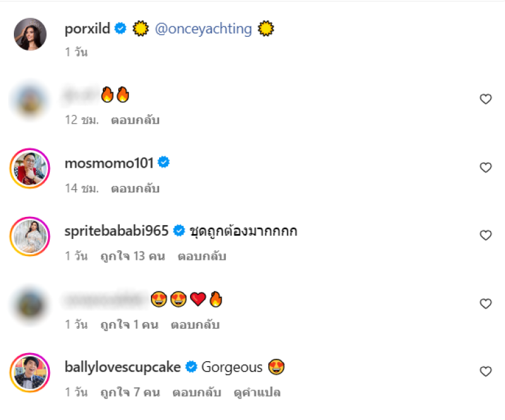Viewport: 505px width, 420px height.
Task: Like the mosmomo101 comment with heart
Action: click(x=485, y=167)
